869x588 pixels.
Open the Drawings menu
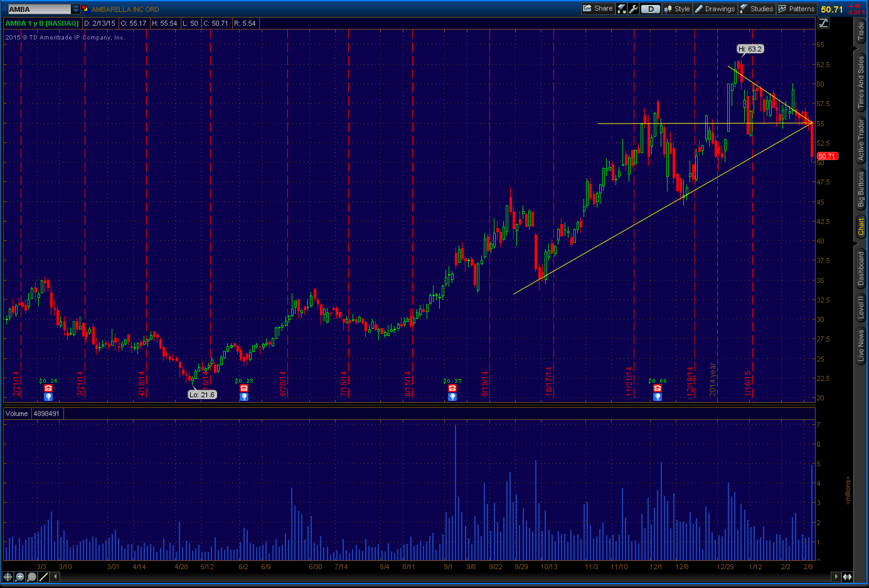click(715, 9)
